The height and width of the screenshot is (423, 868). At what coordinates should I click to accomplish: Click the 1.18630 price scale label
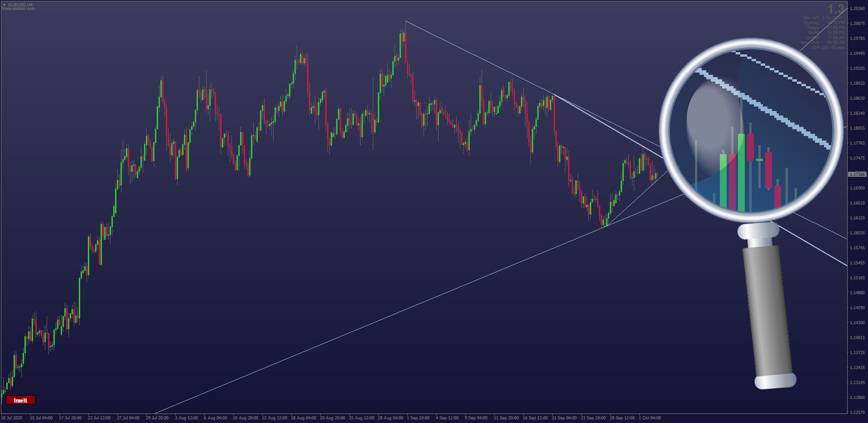coord(857,98)
